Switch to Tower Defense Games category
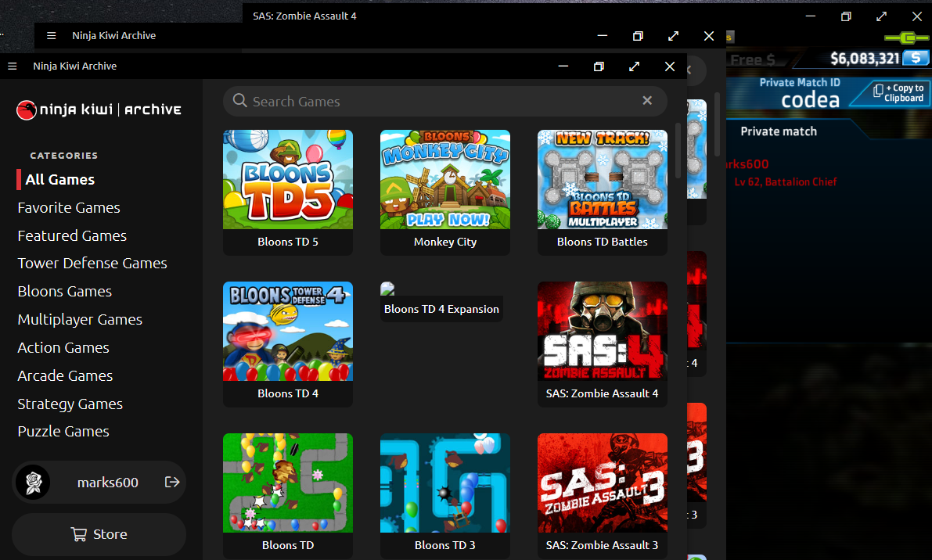The height and width of the screenshot is (560, 932). pyautogui.click(x=92, y=263)
